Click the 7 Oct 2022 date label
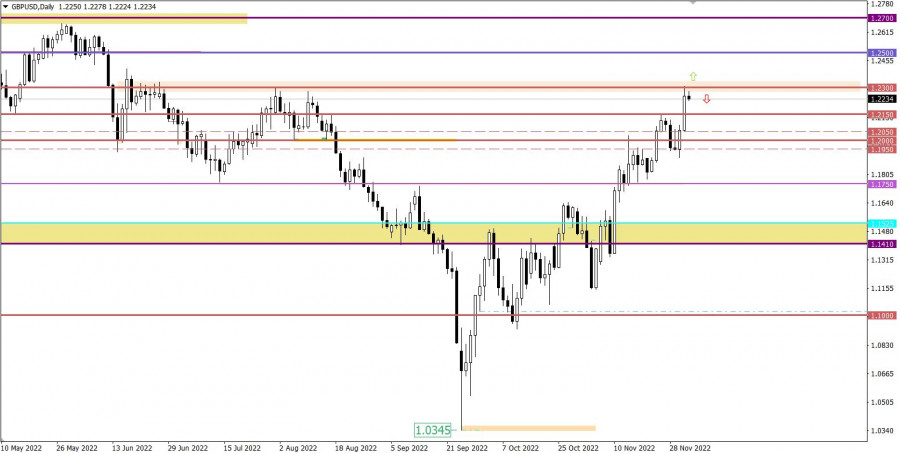The height and width of the screenshot is (453, 900). (520, 447)
